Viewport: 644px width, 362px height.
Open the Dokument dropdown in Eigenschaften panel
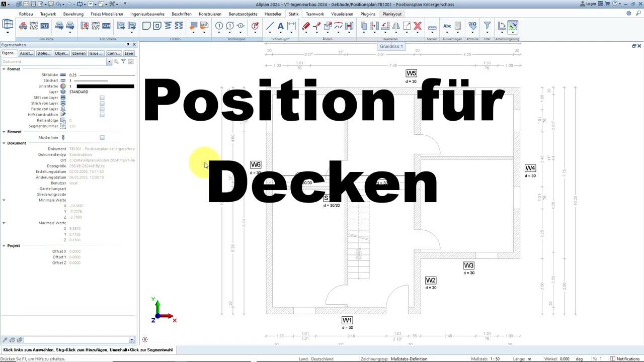click(109, 62)
